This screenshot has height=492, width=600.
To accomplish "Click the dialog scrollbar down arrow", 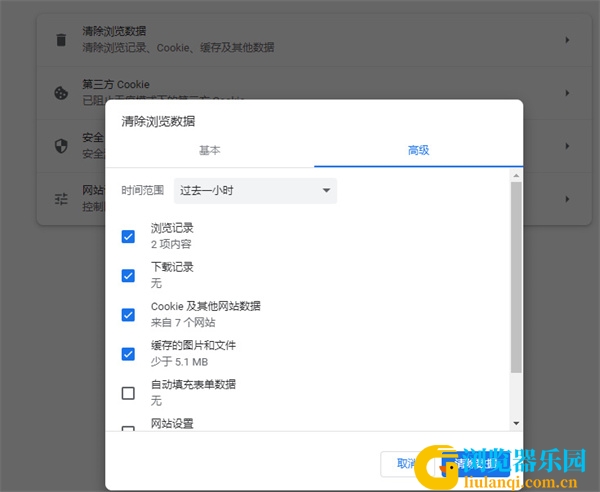I will [x=516, y=423].
